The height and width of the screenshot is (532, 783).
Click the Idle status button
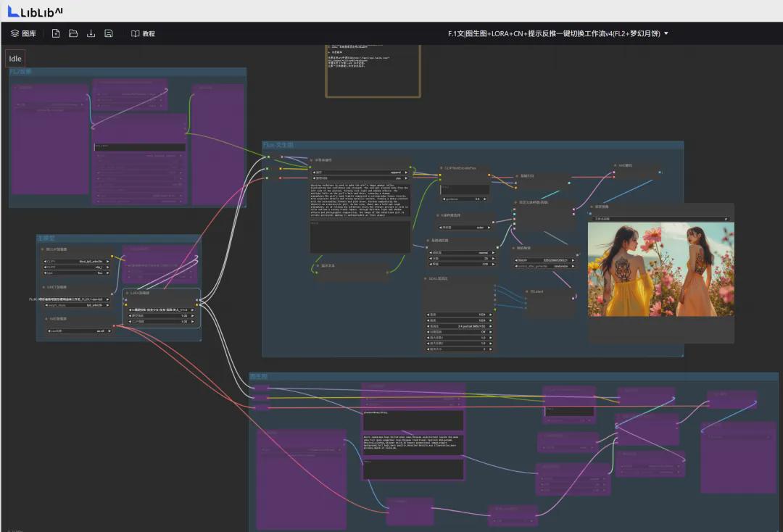[14, 58]
